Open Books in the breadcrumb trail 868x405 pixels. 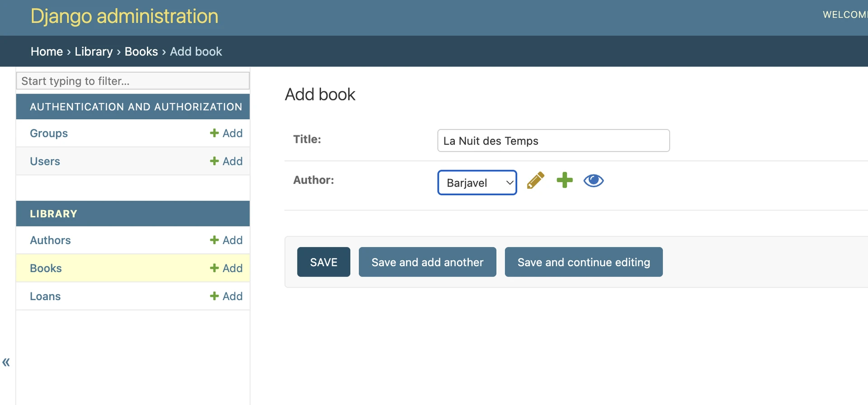(141, 52)
